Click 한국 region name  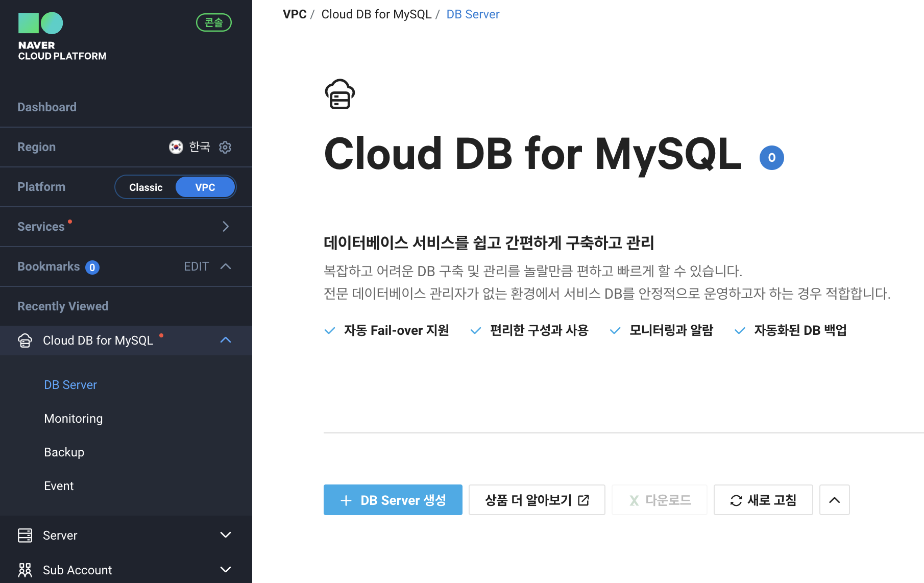pyautogui.click(x=200, y=147)
